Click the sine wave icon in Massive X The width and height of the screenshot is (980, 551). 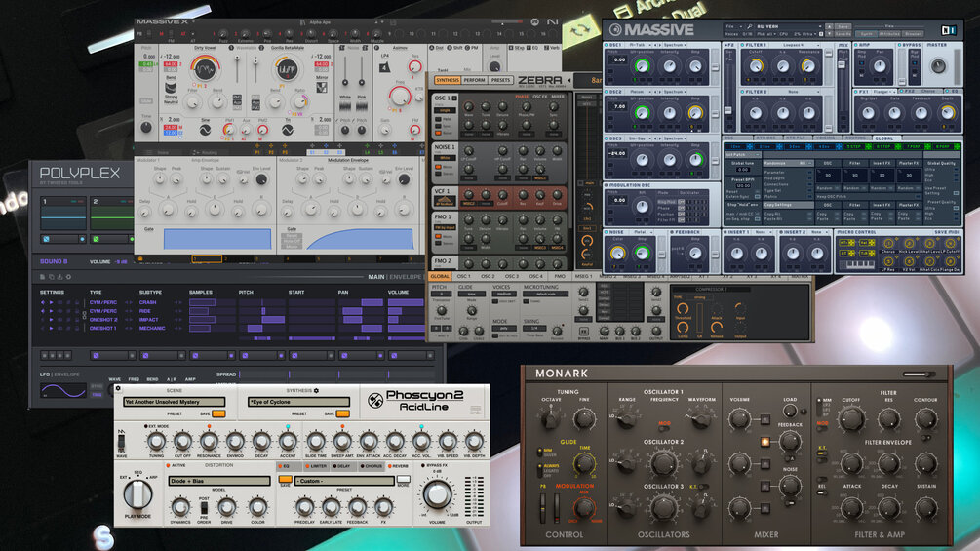[205, 130]
